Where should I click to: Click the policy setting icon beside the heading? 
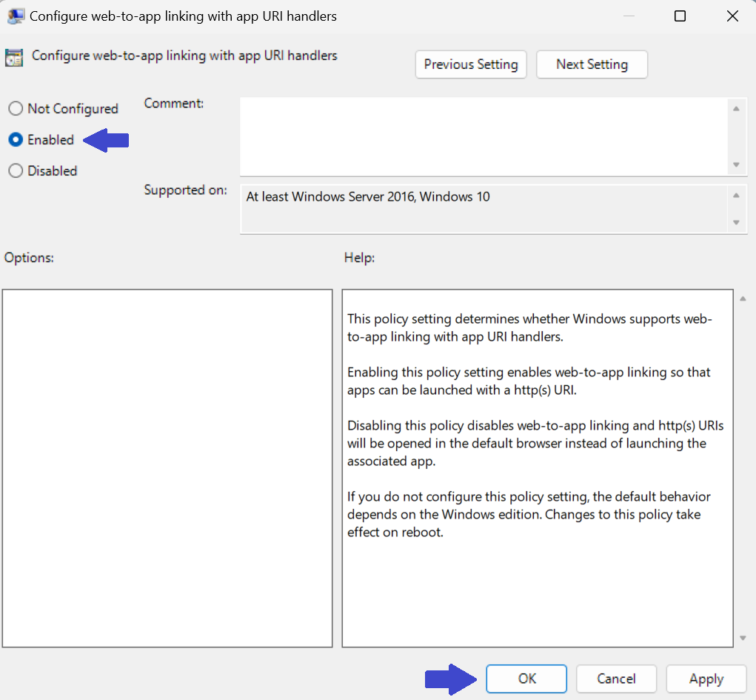[x=13, y=57]
